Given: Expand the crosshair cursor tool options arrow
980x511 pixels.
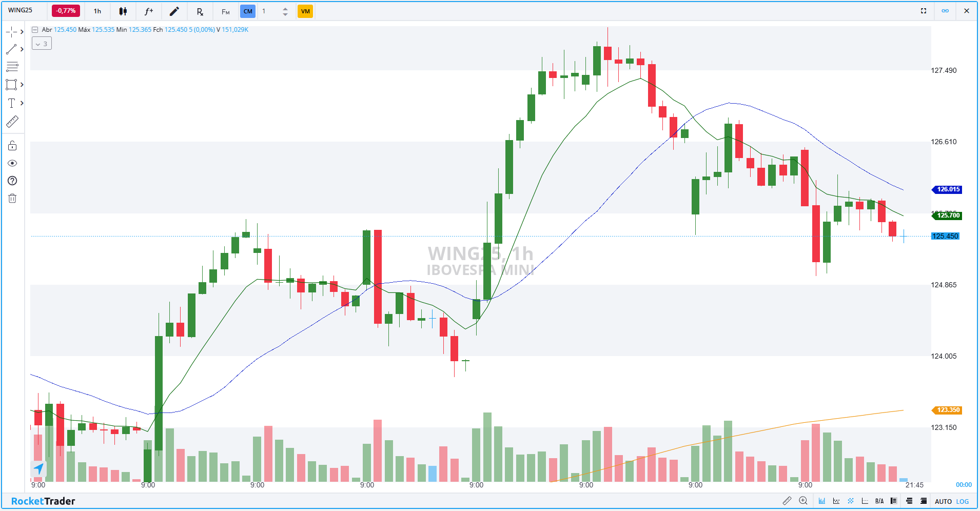Looking at the screenshot, I should [22, 32].
